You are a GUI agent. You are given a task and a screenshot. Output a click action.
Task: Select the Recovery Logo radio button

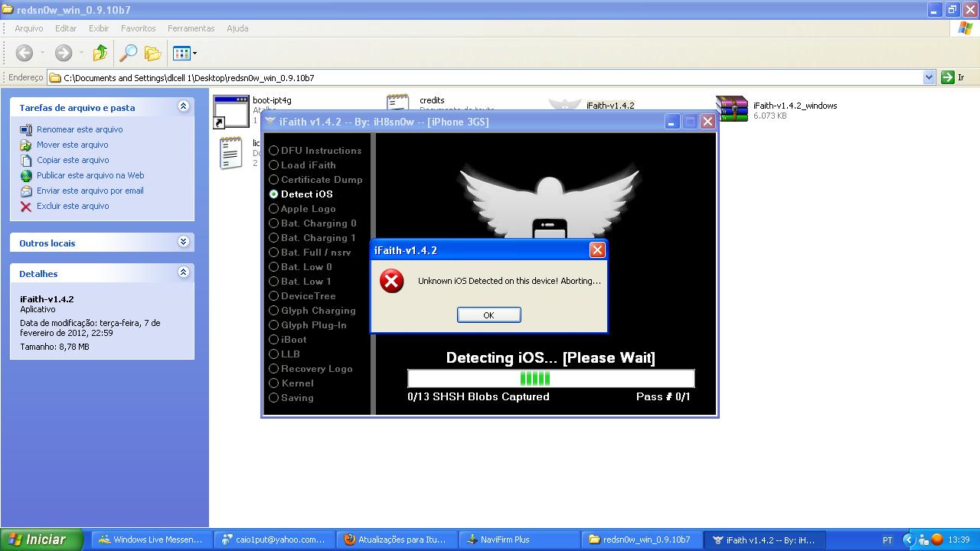pyautogui.click(x=273, y=369)
